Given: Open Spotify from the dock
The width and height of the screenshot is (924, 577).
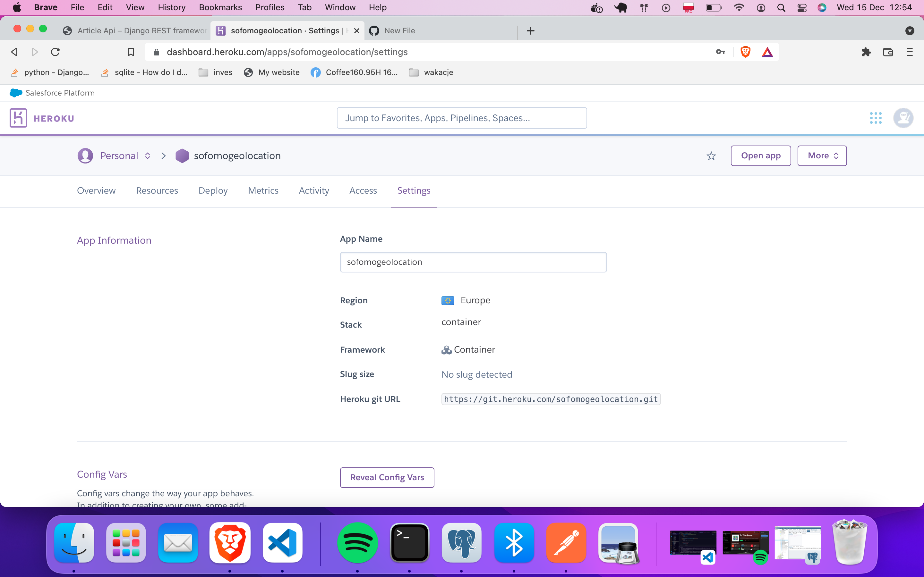Looking at the screenshot, I should click(x=357, y=543).
